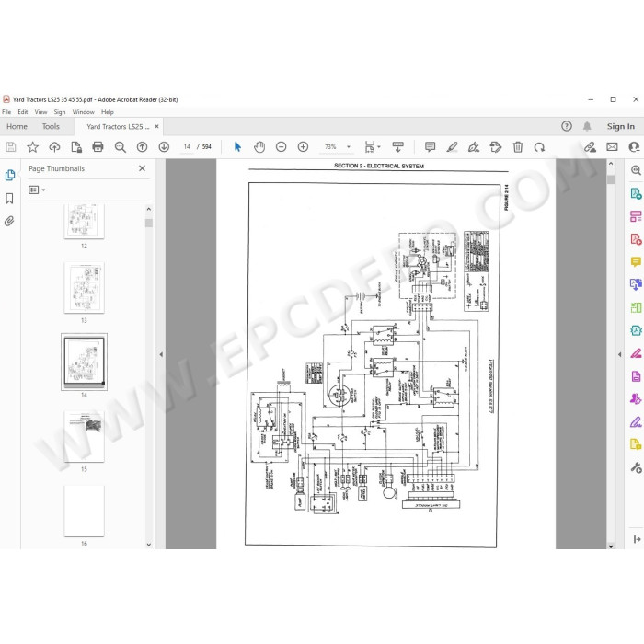Activate the Hand pan tool
The image size is (644, 644).
(x=259, y=146)
